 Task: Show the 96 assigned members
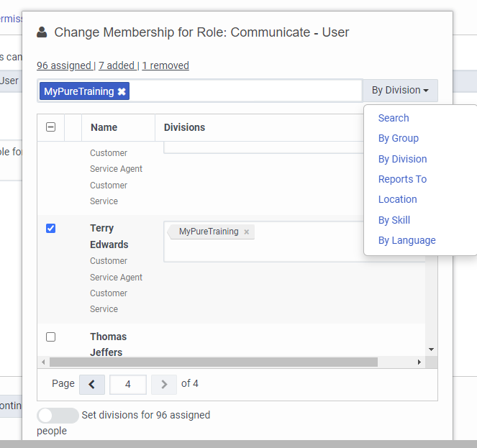[x=64, y=65]
